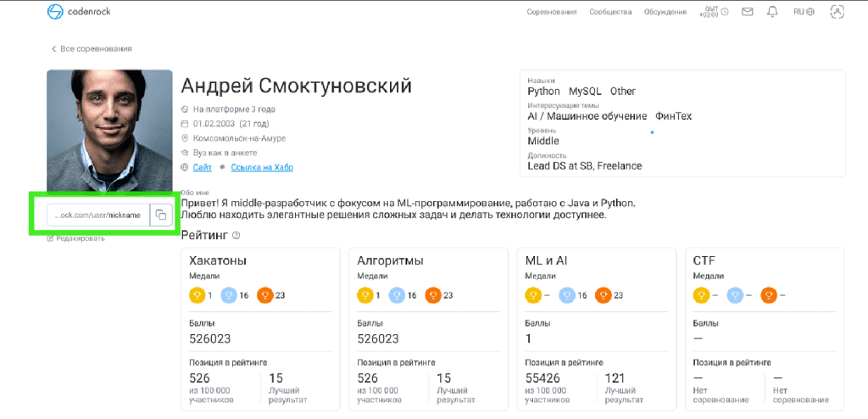Click the codenrock logo icon
This screenshot has height=419, width=868.
click(55, 12)
